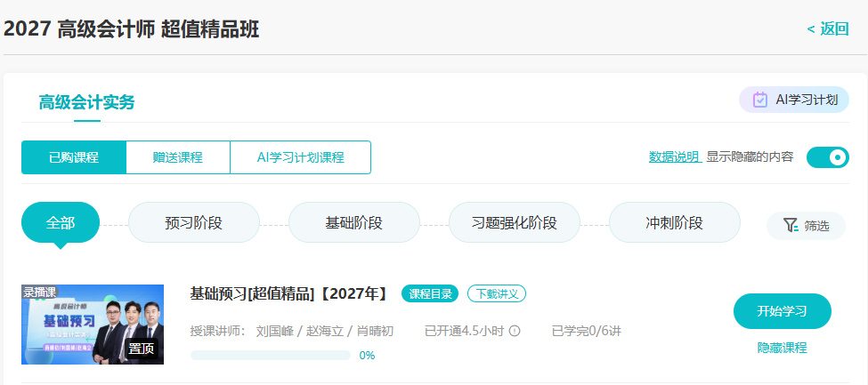Screen dimensions: 868x385
Task: Click the info icon beside 已开通4.5小时
Action: 515,332
